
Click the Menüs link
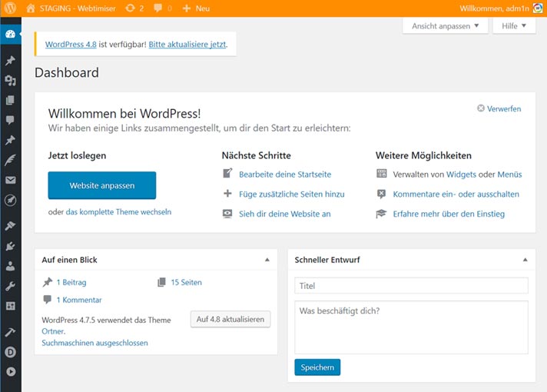(x=509, y=174)
